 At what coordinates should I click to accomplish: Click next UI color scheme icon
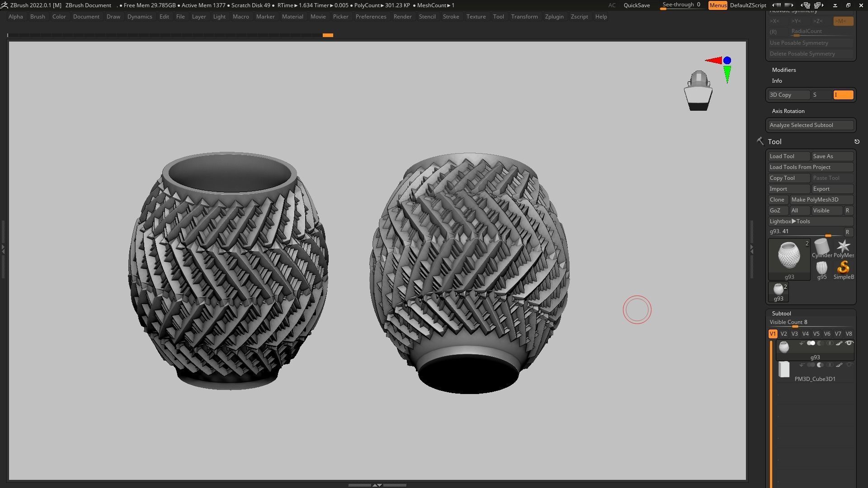pyautogui.click(x=789, y=5)
